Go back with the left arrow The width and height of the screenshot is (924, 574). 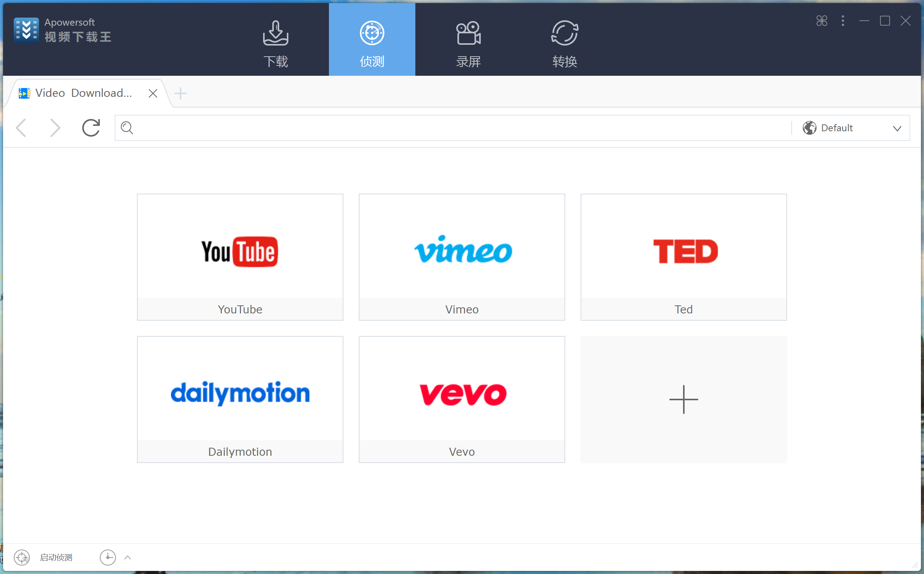point(21,127)
